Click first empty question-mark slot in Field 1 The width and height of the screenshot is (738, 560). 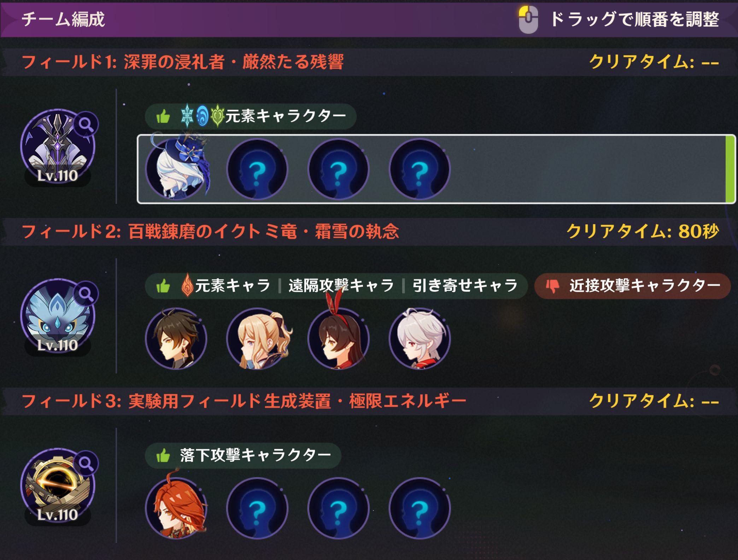tap(257, 170)
